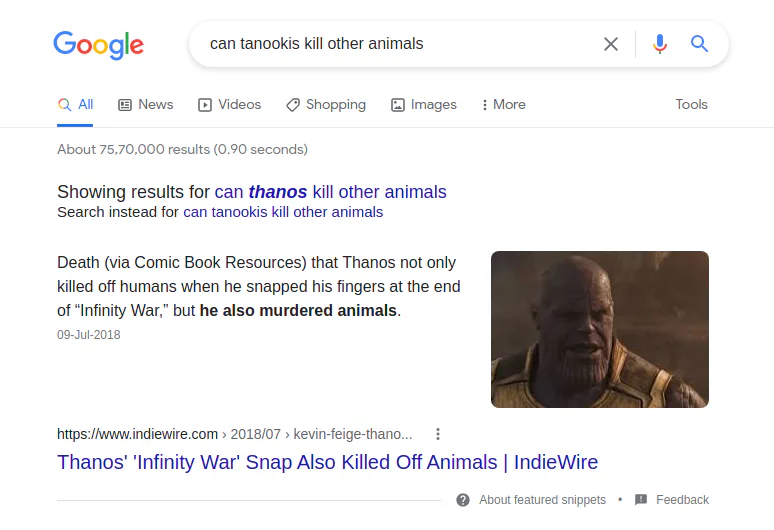Screen dimensions: 774x530
Task: Click the "can thanos kill other animals" link
Action: 330,192
